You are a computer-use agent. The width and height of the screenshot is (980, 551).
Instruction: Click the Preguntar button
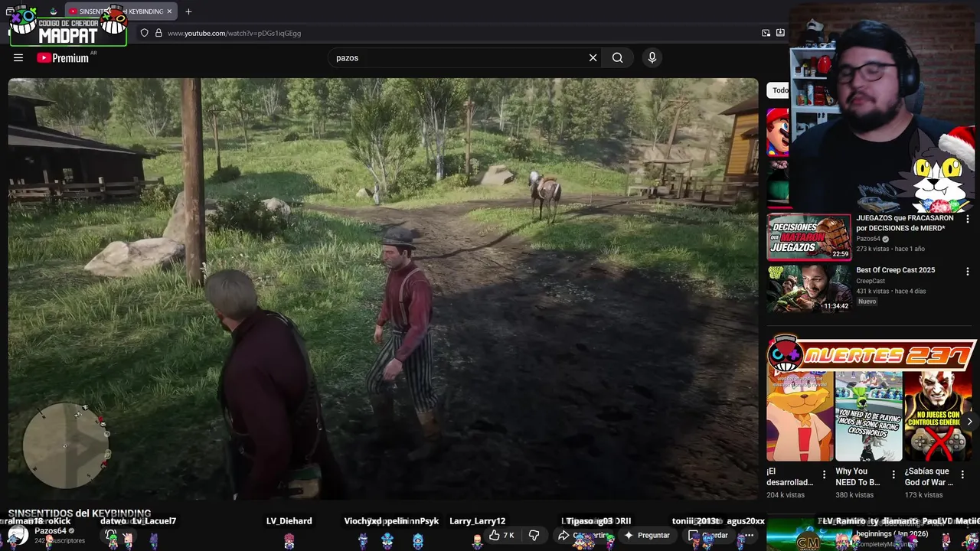[x=648, y=535]
